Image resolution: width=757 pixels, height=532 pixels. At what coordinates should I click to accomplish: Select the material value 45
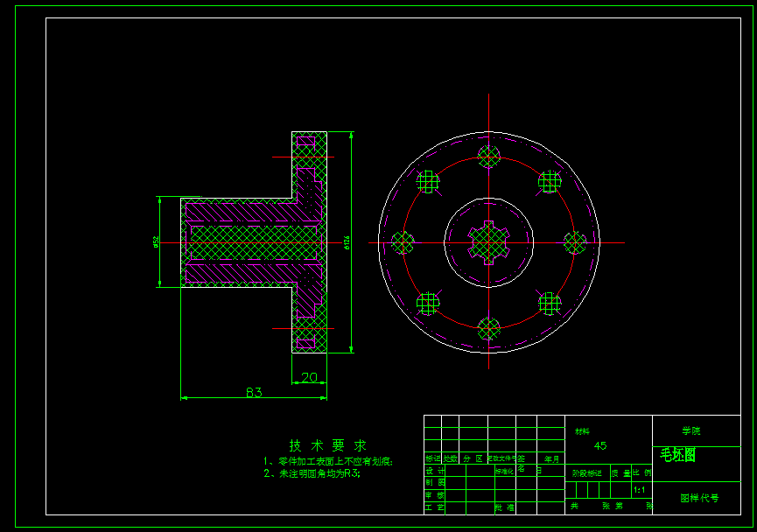point(600,446)
